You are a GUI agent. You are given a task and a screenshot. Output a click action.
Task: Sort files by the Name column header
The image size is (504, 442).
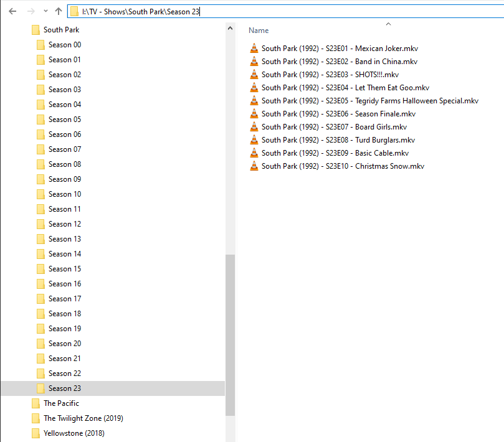pyautogui.click(x=259, y=31)
